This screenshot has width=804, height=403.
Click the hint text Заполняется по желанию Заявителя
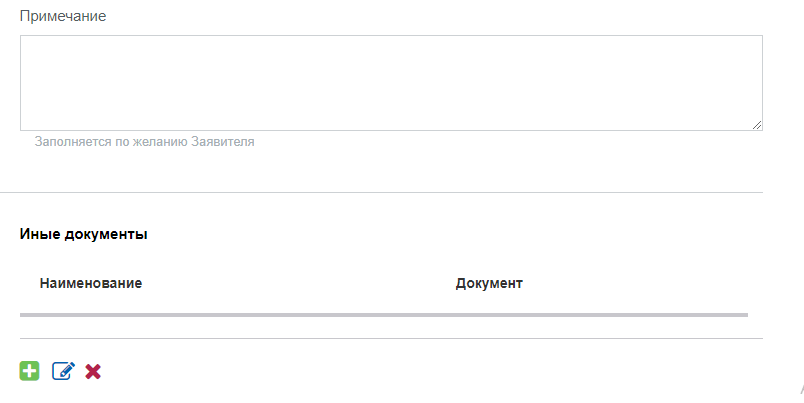point(144,142)
